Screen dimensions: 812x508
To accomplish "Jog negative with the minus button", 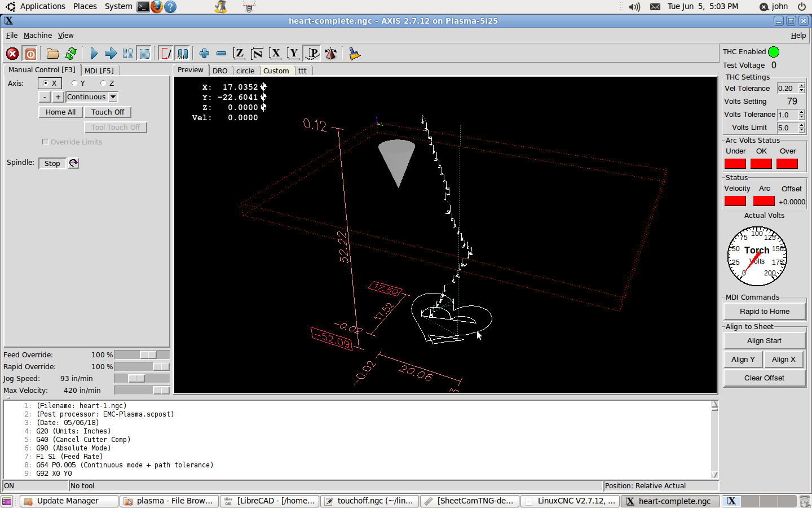I will 45,97.
